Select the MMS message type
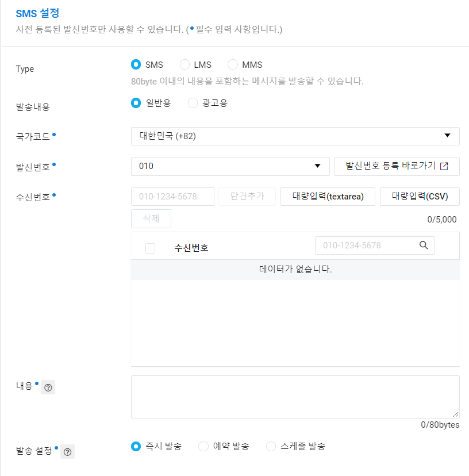The height and width of the screenshot is (476, 469). point(232,64)
